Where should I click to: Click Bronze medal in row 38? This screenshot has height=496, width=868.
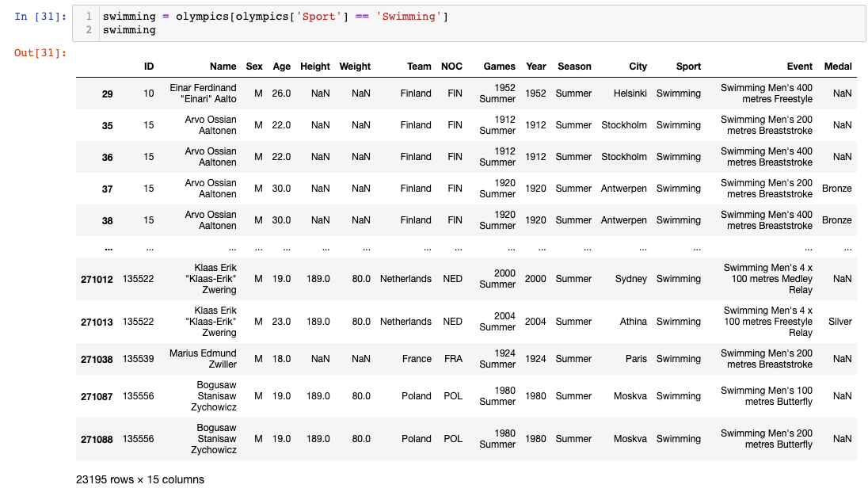[x=836, y=220]
